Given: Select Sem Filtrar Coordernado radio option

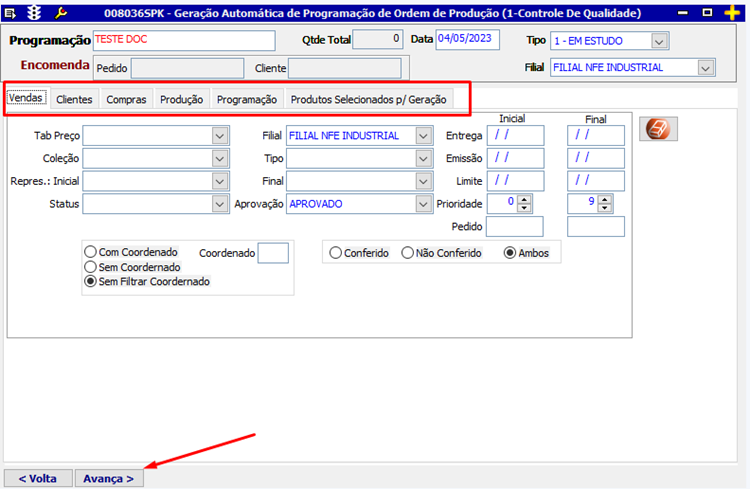Looking at the screenshot, I should coord(90,281).
